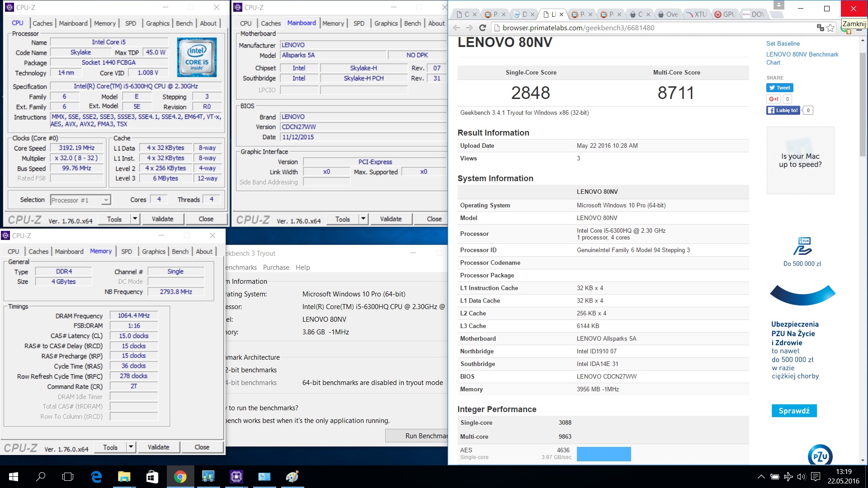
Task: Launch Microsoft Edge from taskbar
Action: (96, 477)
